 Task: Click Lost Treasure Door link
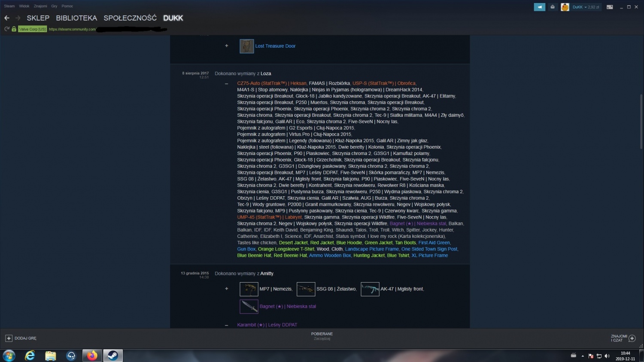[275, 46]
